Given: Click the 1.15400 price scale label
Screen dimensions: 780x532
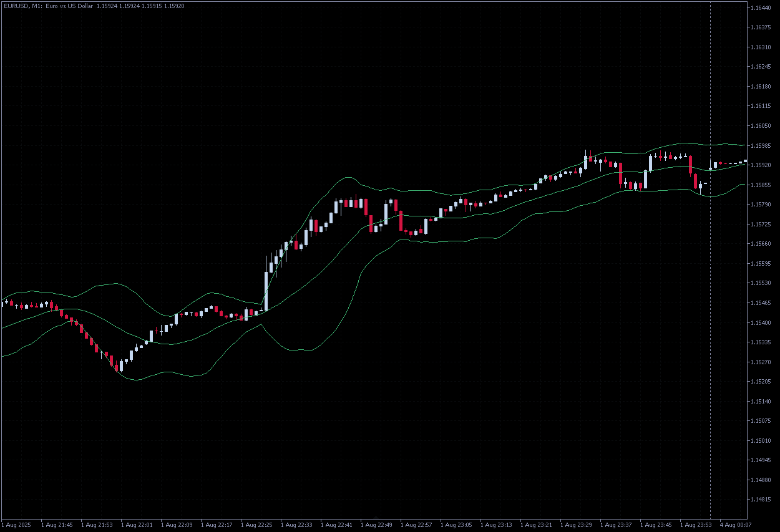Looking at the screenshot, I should [x=763, y=322].
